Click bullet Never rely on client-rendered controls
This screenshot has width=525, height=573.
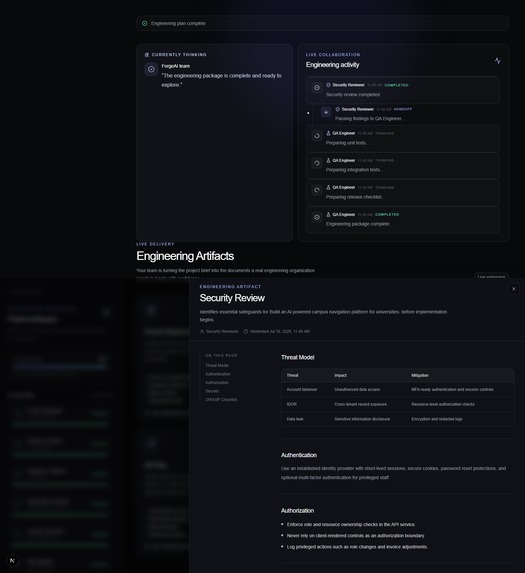pyautogui.click(x=355, y=536)
